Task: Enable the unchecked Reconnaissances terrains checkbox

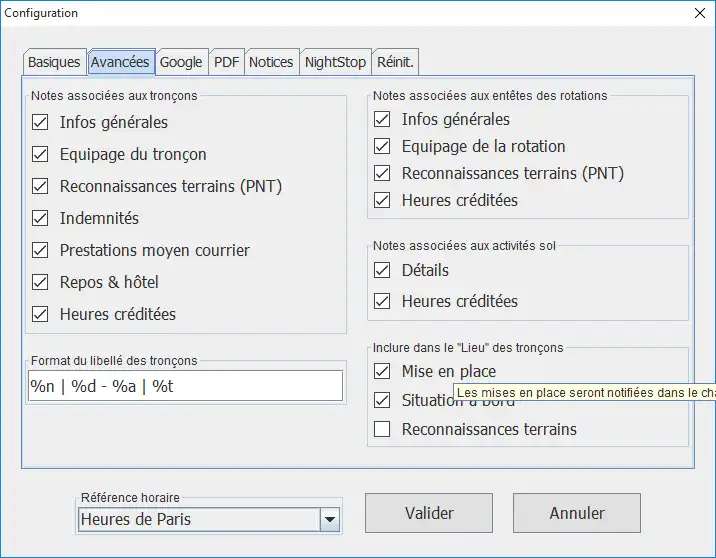Action: click(382, 430)
